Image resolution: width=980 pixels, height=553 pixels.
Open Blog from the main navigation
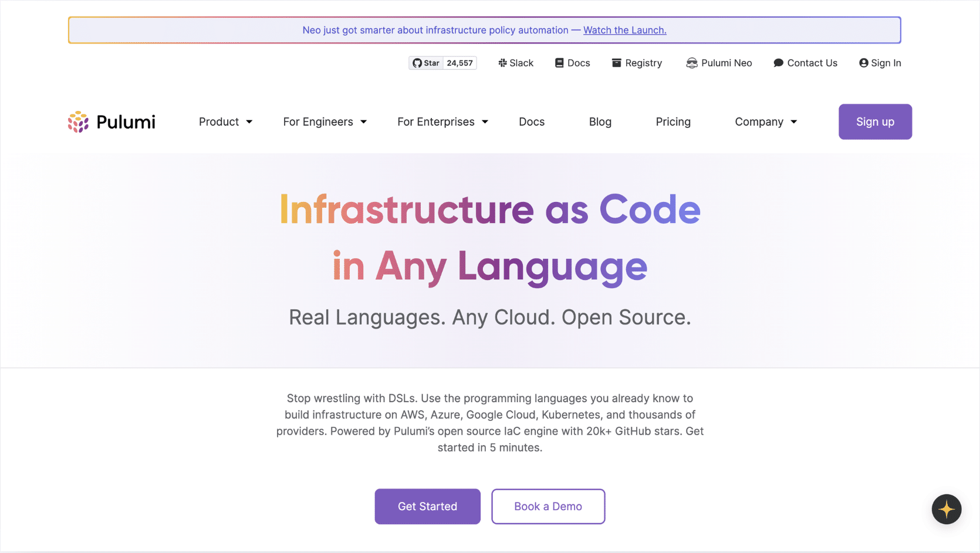click(600, 122)
